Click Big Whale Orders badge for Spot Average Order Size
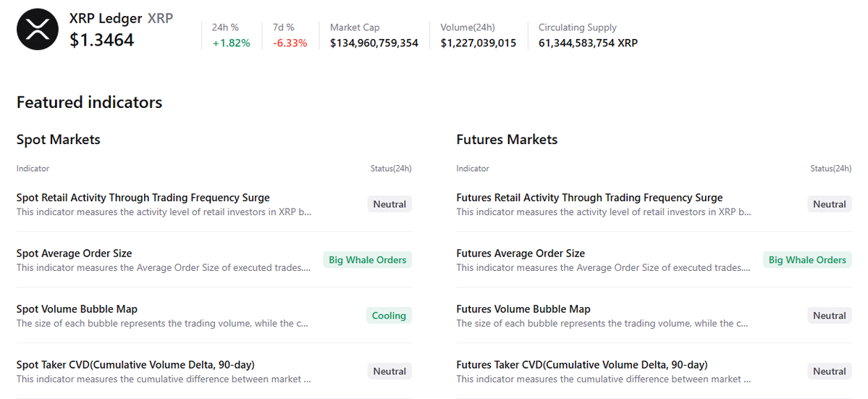Screen dimensions: 868x399 (368, 260)
